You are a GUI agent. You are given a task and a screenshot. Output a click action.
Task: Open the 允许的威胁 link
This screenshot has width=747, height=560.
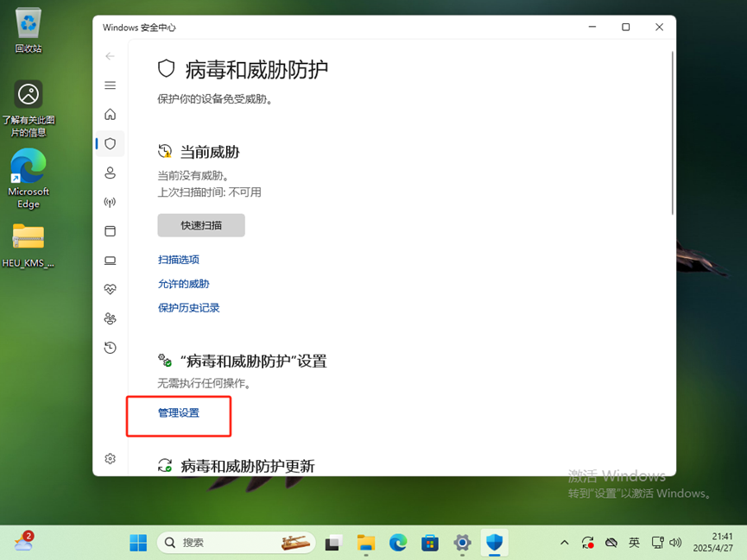(x=183, y=284)
